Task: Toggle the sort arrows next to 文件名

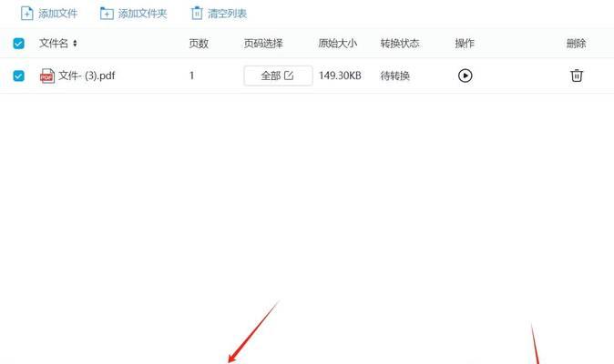Action: 75,43
